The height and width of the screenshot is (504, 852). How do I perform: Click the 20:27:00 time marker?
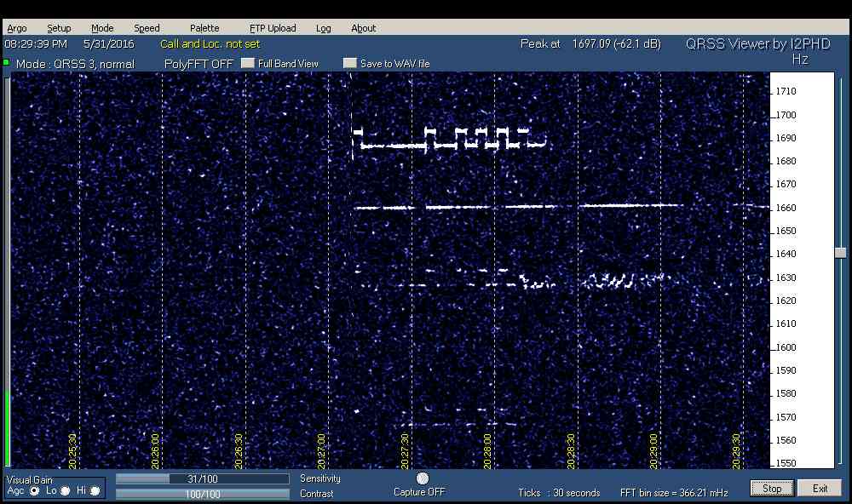(x=321, y=451)
